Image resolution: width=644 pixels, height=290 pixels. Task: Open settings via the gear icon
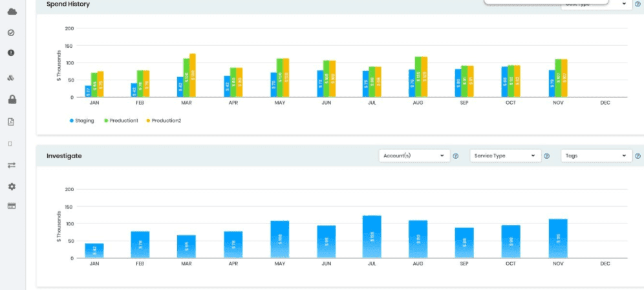click(11, 186)
